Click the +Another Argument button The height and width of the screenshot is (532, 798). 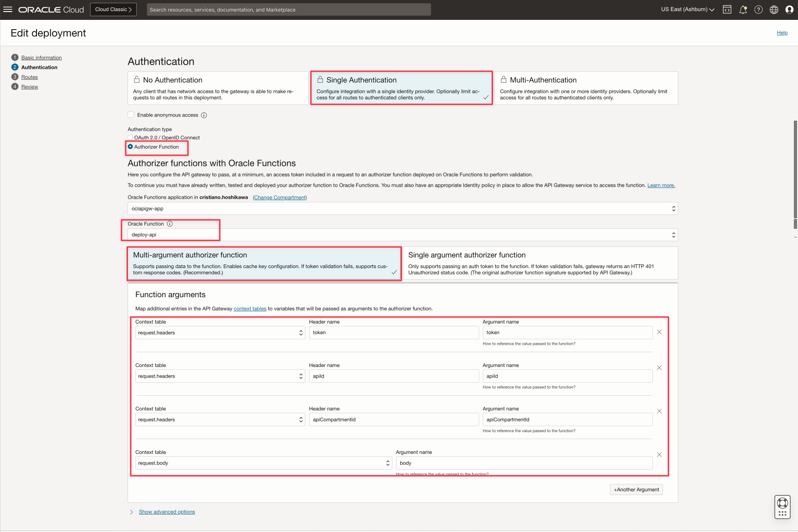[x=636, y=489]
